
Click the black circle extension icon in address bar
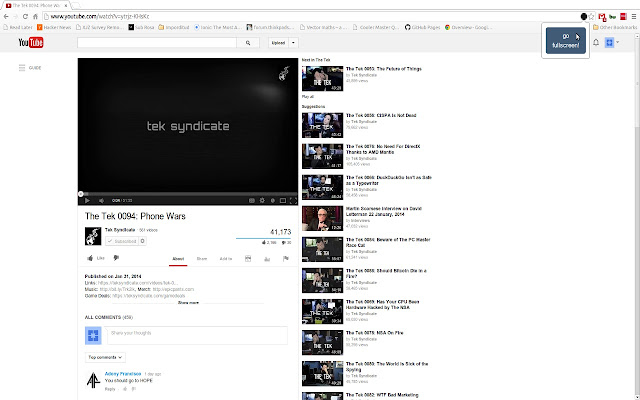584,17
